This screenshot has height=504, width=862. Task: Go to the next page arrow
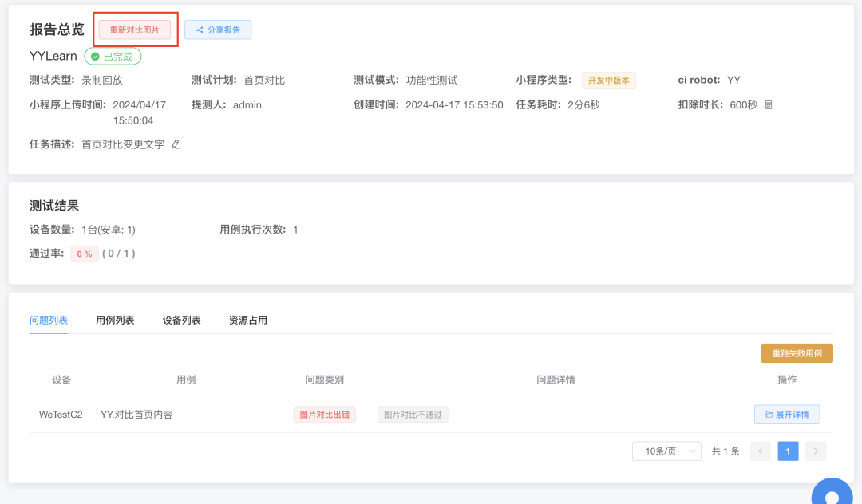816,451
